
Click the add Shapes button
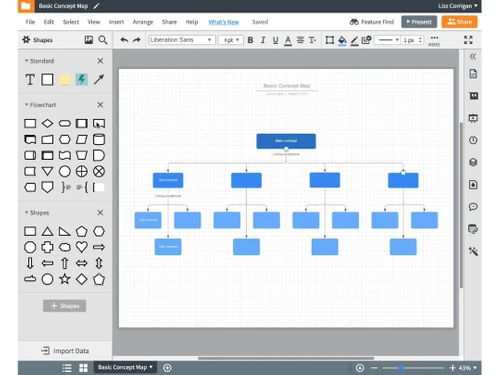(x=64, y=306)
